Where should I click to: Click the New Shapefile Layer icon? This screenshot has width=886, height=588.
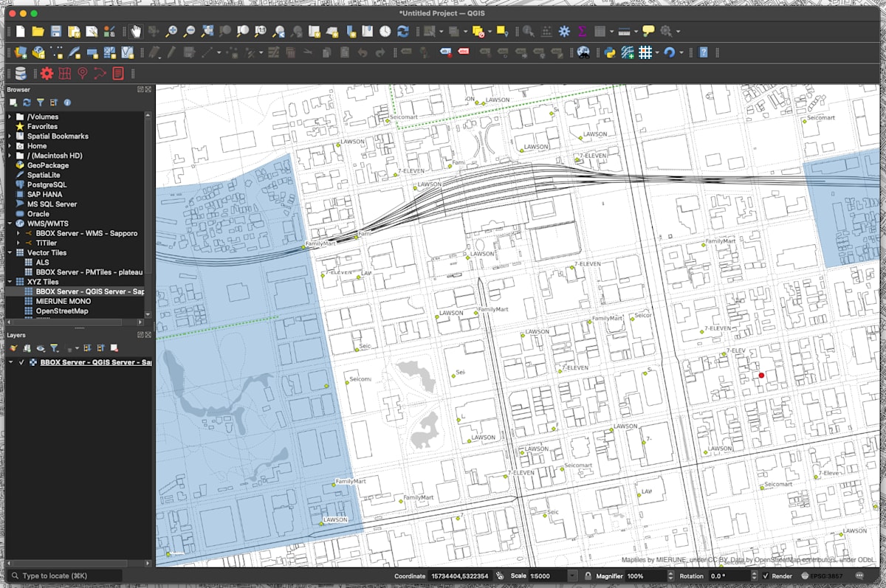click(x=57, y=52)
